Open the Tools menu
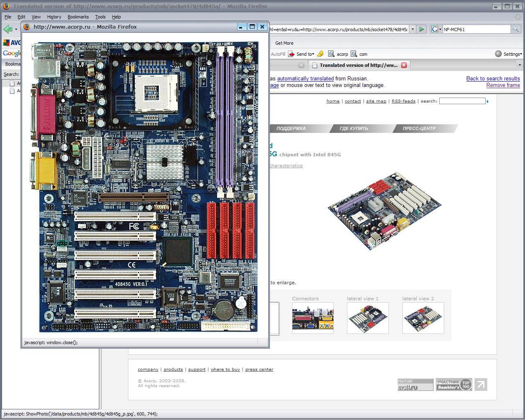This screenshot has height=420, width=525. [100, 17]
